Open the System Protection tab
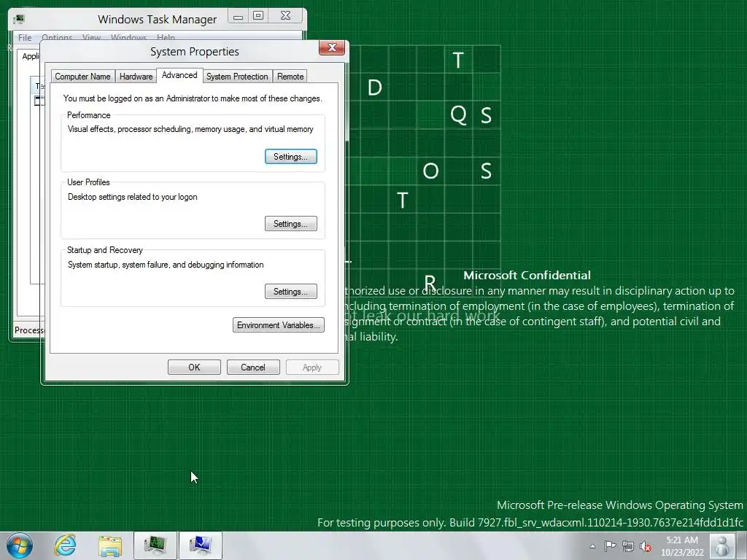747x560 pixels. click(237, 76)
